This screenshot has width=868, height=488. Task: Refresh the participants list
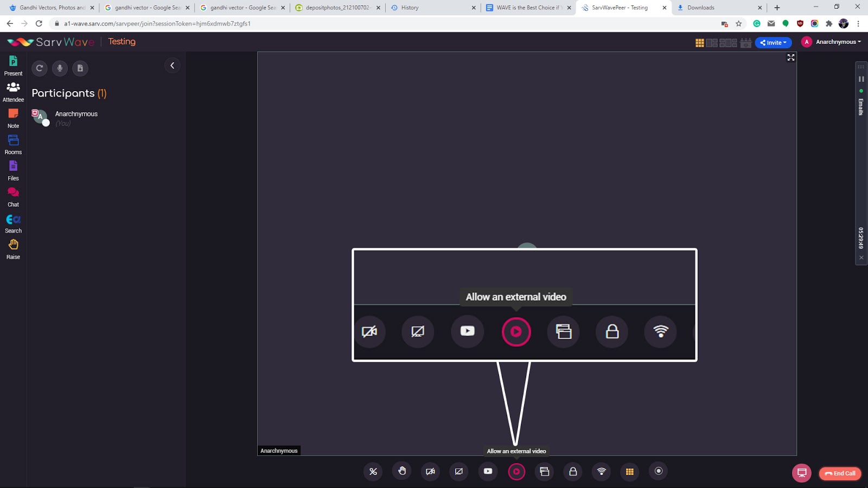[x=39, y=68]
